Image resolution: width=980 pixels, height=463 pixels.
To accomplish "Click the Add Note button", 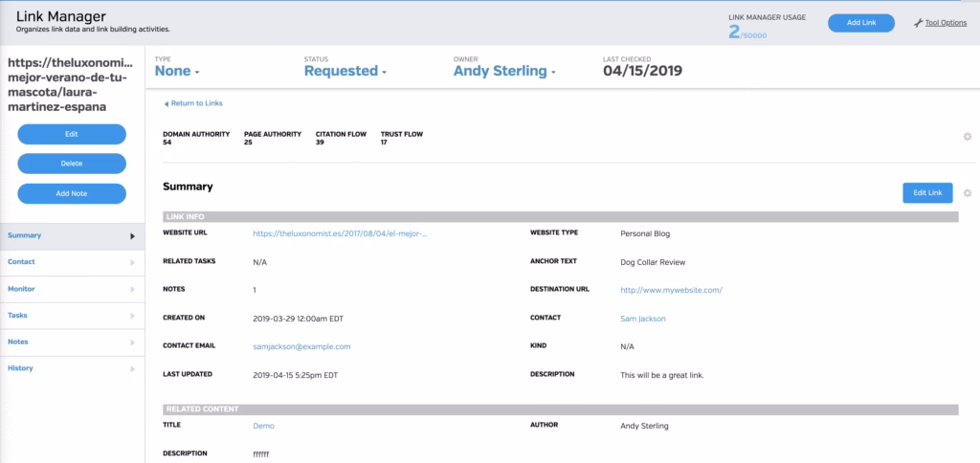I will point(72,193).
